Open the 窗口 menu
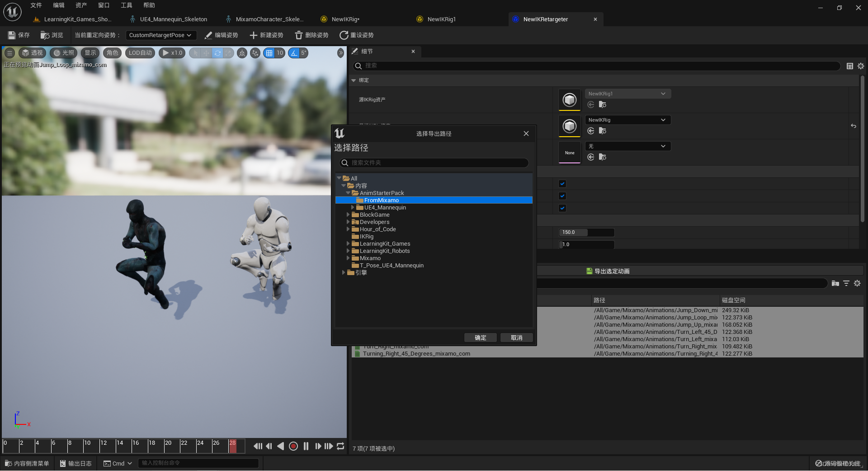Screen dimensions: 868x471 [104, 5]
